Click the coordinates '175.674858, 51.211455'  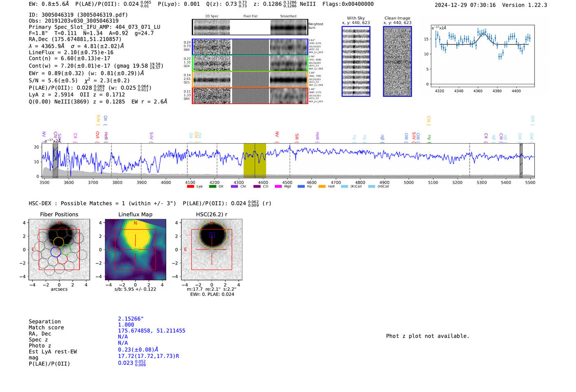(x=152, y=331)
